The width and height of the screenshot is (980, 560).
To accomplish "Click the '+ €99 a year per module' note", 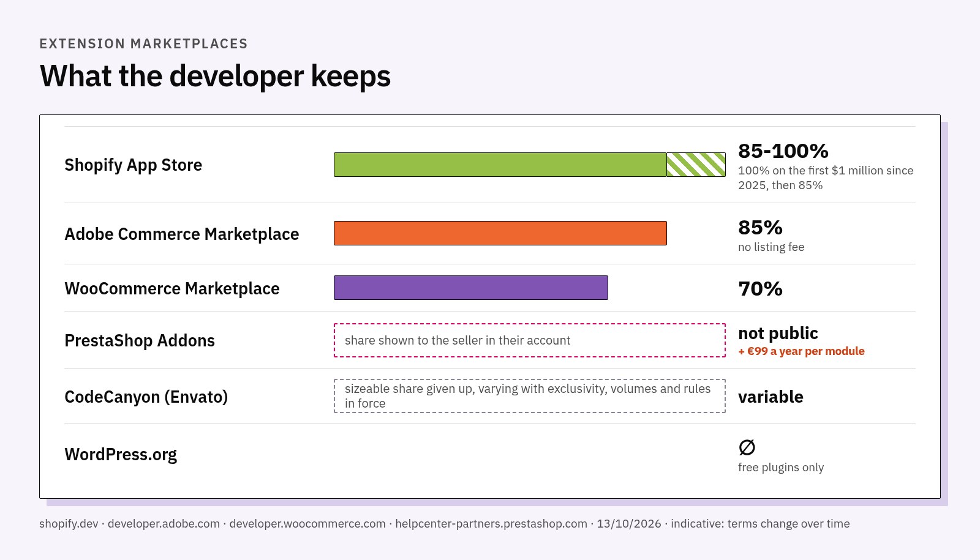I will click(801, 351).
